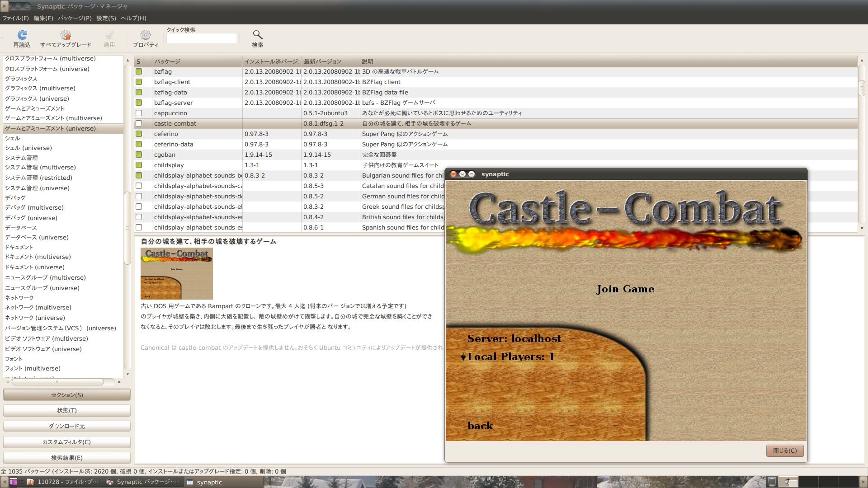The width and height of the screenshot is (868, 488).
Task: Select グラフィックス (multiverse) section
Action: (63, 88)
